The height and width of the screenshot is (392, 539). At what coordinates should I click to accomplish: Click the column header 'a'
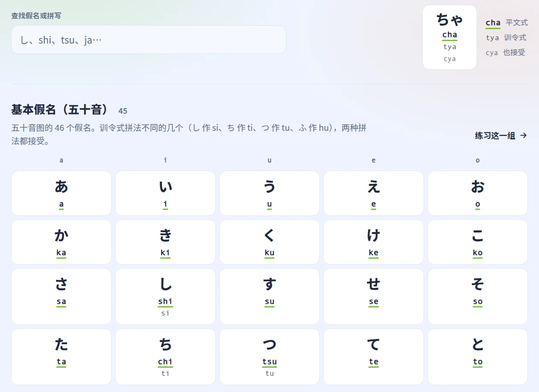(x=62, y=161)
